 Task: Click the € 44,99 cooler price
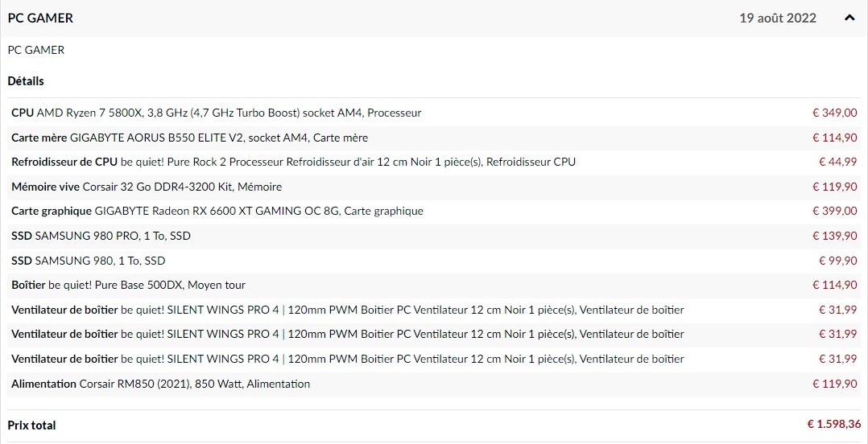point(837,162)
